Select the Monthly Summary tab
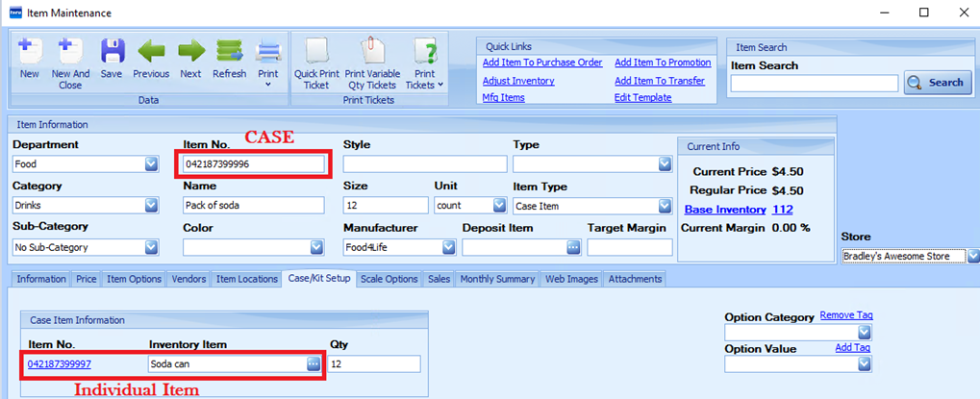 pos(497,279)
